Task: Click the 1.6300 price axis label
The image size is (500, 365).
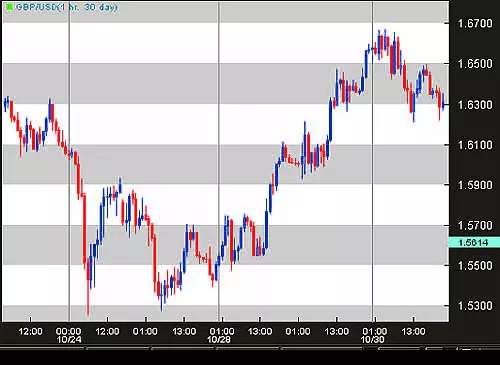Action: pyautogui.click(x=475, y=105)
